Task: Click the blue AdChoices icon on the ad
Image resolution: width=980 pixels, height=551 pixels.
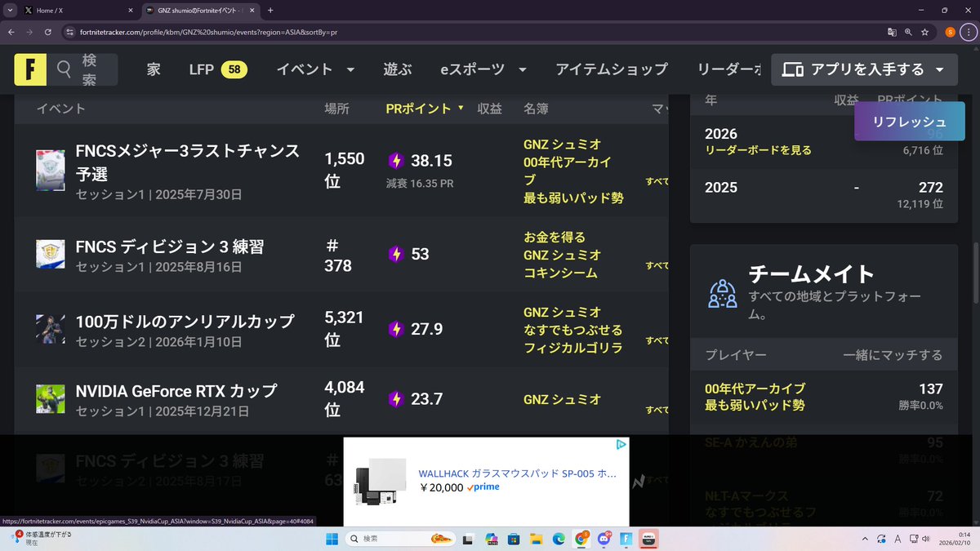Action: pyautogui.click(x=621, y=445)
